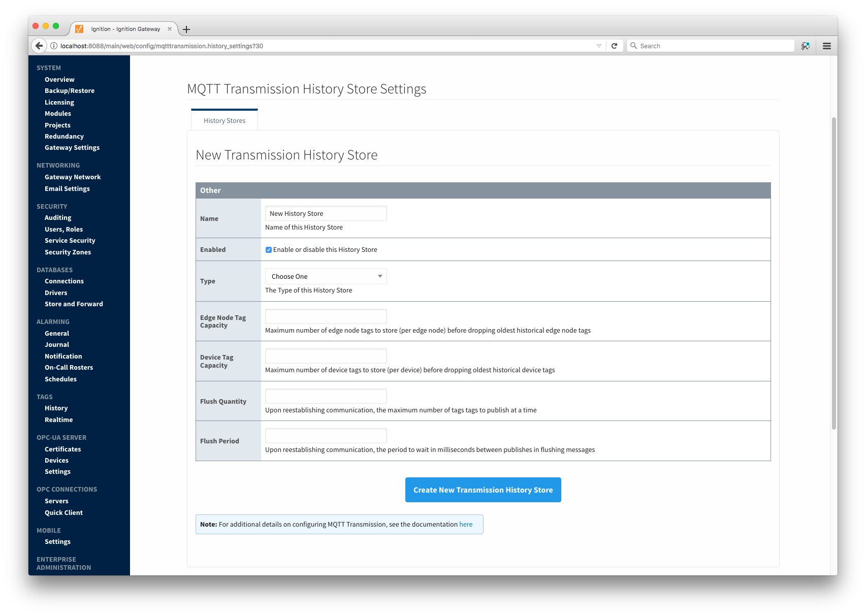Focus the Device Tag Capacity field

point(326,356)
